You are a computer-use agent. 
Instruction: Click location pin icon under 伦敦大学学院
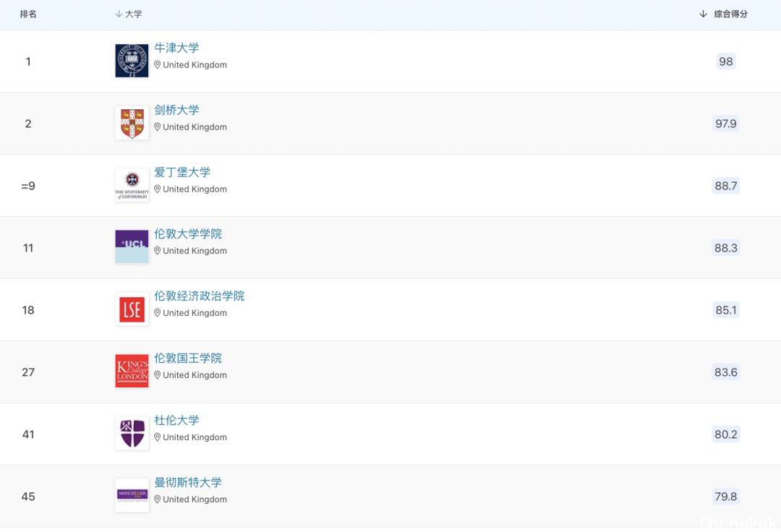click(x=158, y=251)
